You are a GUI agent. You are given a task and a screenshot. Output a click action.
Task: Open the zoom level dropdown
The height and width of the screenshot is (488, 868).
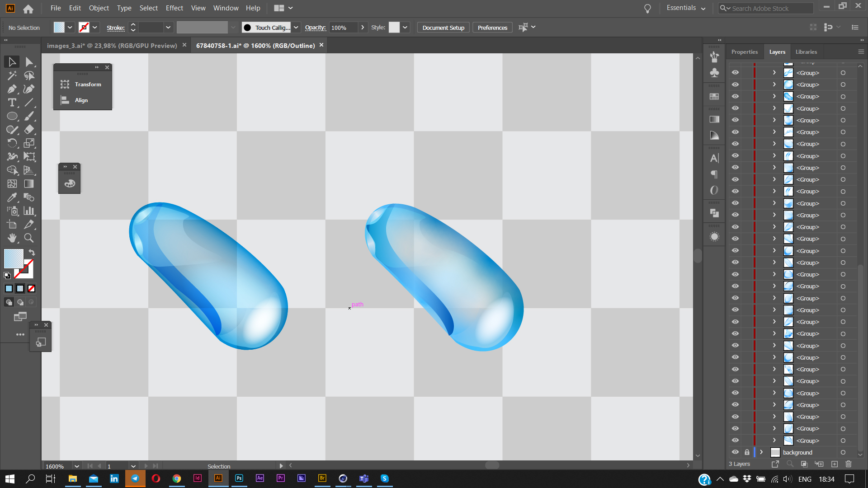76,466
